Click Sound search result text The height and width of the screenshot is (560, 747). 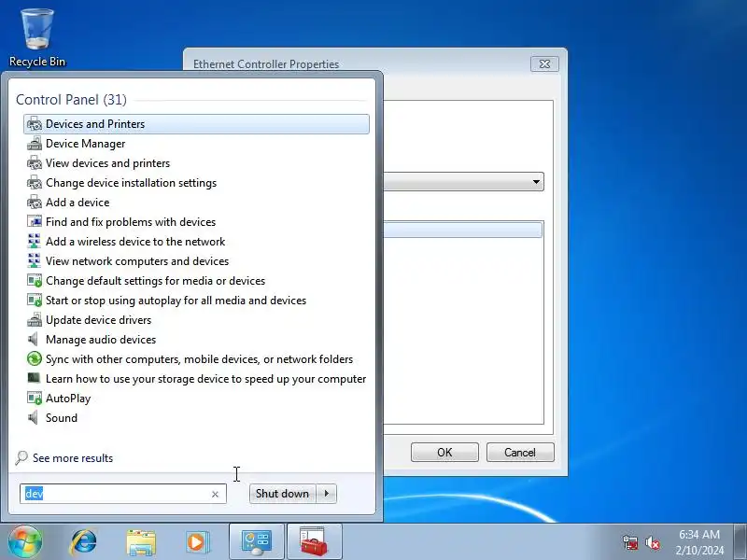[x=62, y=417]
